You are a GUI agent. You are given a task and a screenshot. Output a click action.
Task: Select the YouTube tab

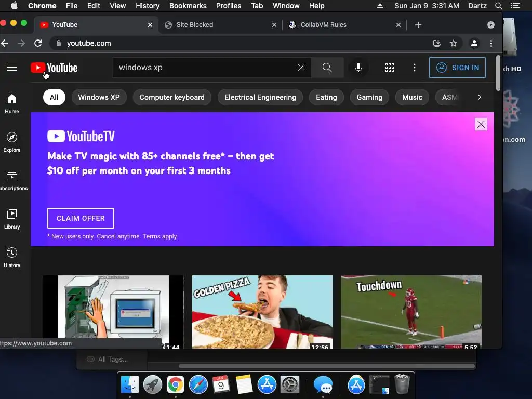(x=96, y=25)
